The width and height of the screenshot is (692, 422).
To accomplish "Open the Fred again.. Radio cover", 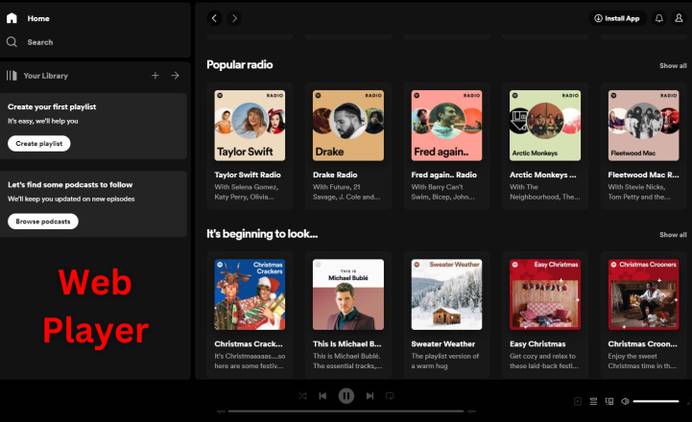I will pos(447,125).
